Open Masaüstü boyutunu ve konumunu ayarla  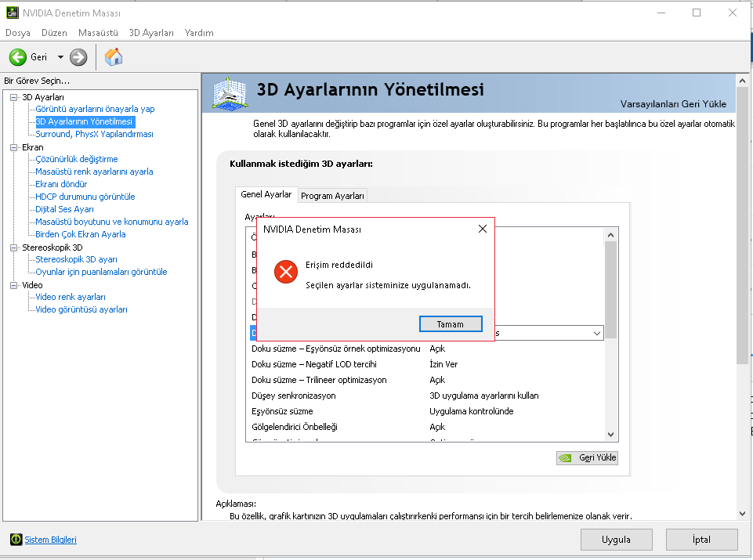coord(112,222)
